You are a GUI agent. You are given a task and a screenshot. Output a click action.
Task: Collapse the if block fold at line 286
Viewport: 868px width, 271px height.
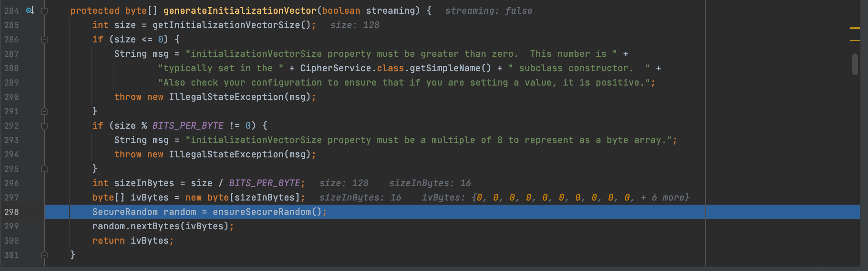pos(44,40)
